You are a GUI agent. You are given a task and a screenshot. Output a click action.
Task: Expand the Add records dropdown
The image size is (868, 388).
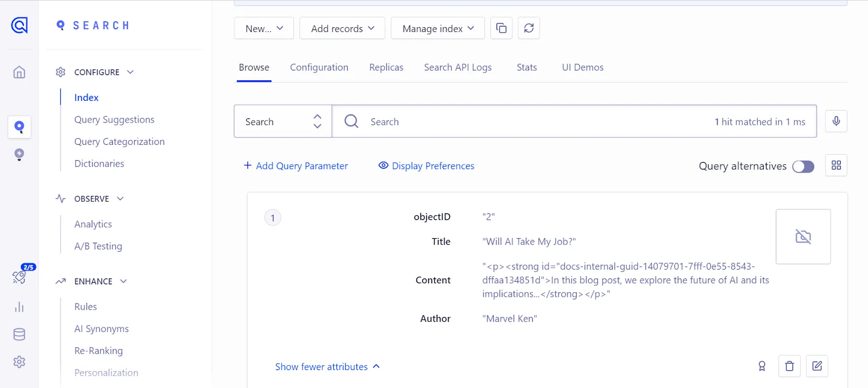(342, 28)
